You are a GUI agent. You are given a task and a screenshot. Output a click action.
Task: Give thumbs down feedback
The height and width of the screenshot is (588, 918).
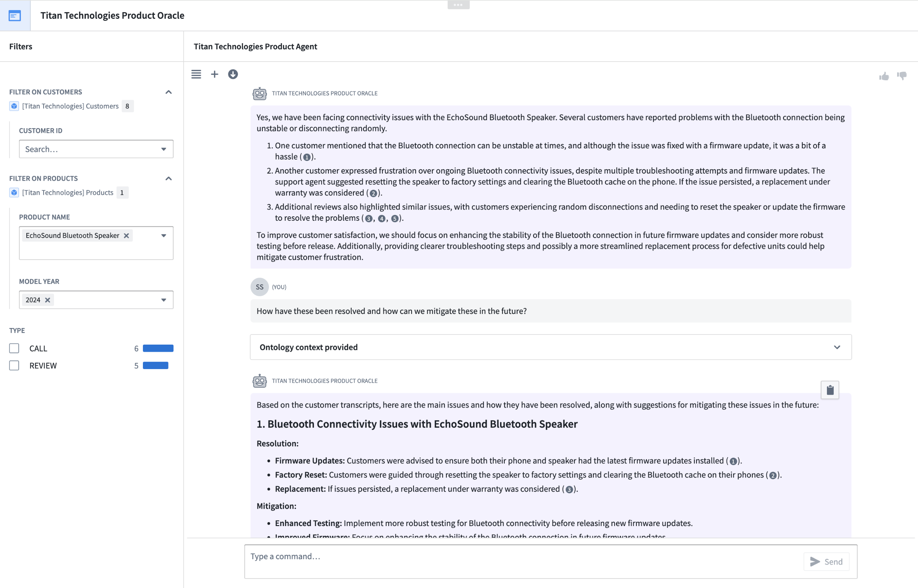[902, 76]
